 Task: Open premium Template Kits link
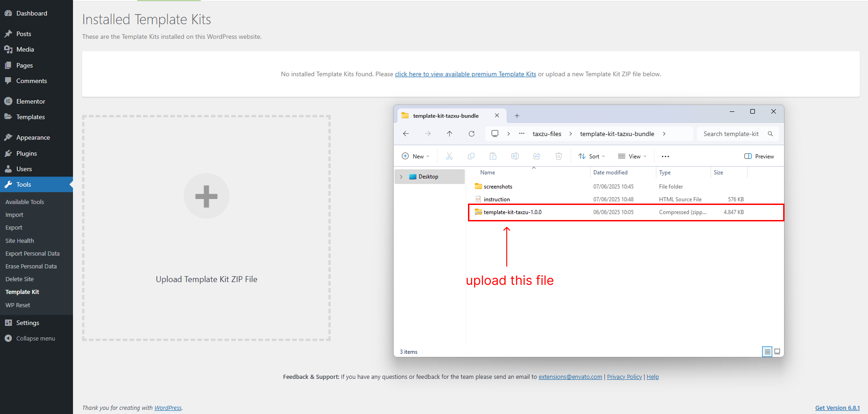pos(465,74)
